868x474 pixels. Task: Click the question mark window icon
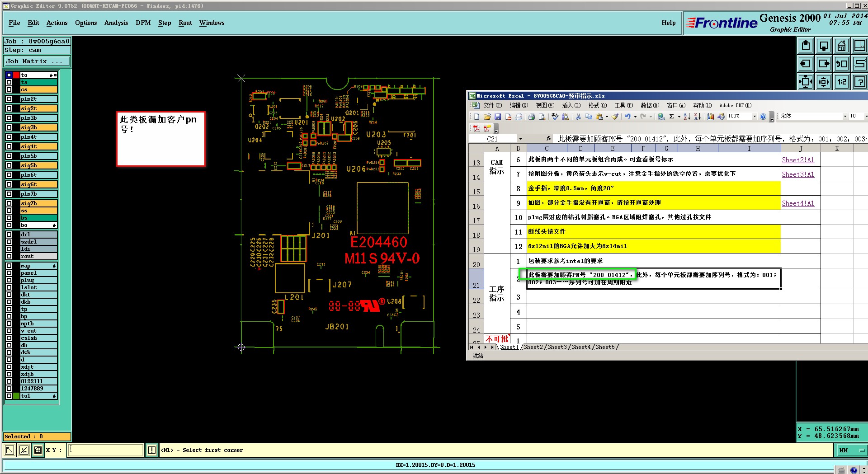pyautogui.click(x=859, y=82)
